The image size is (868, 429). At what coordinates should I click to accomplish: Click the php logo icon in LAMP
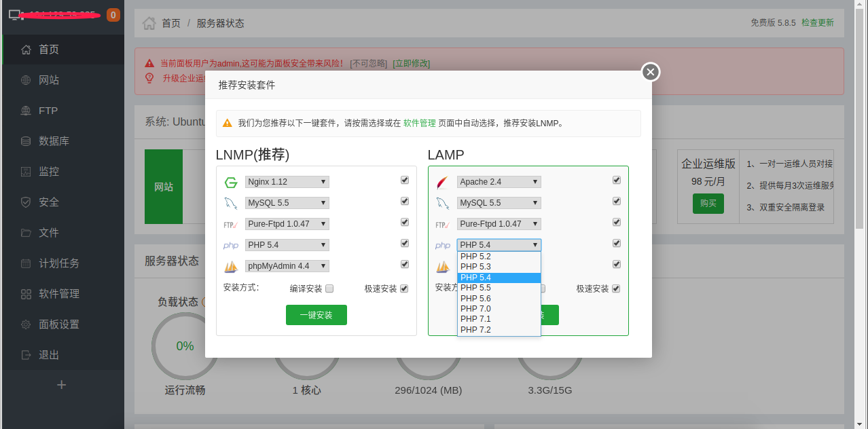point(443,245)
